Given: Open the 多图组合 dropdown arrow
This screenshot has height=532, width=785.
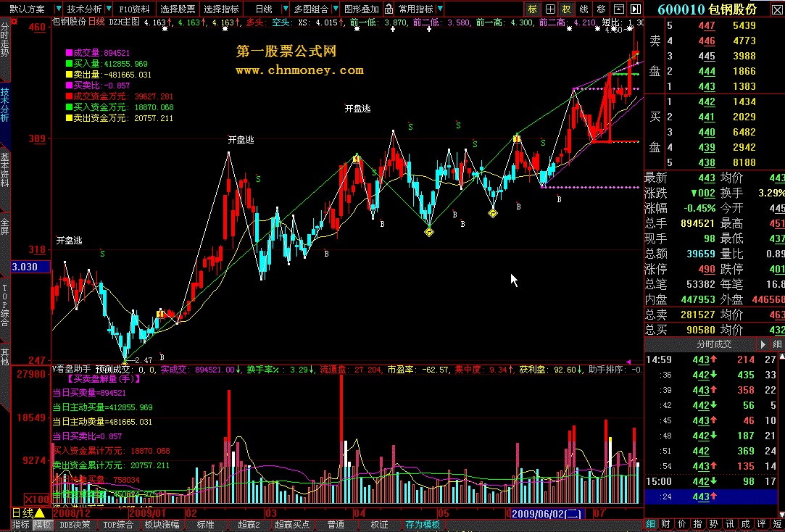Looking at the screenshot, I should click(x=335, y=9).
